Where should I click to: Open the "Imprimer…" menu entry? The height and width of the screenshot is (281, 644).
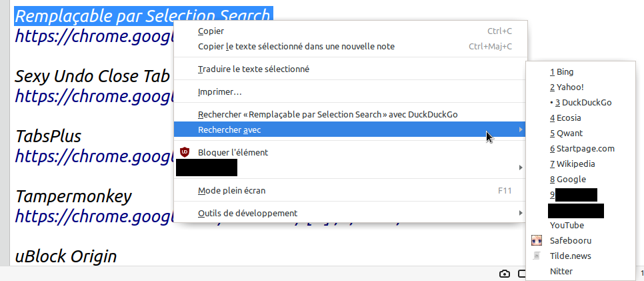point(219,91)
